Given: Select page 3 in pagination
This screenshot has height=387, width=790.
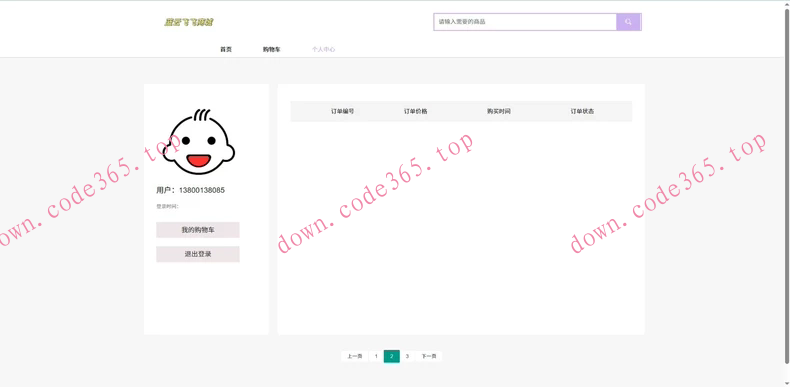Looking at the screenshot, I should click(x=407, y=356).
